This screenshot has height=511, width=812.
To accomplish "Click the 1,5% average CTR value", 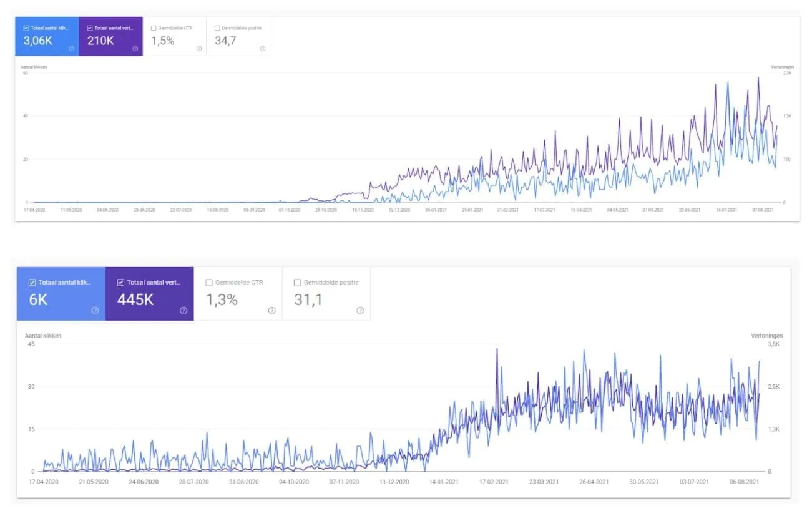I will [163, 41].
